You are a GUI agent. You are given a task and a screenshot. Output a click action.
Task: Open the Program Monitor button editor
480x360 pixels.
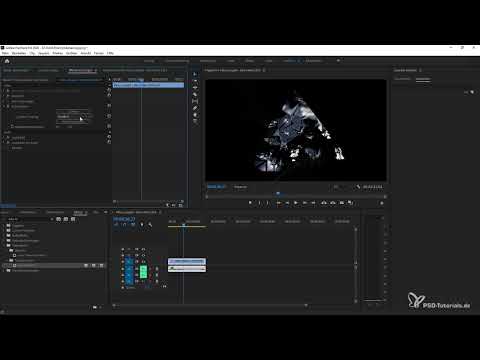click(x=382, y=203)
